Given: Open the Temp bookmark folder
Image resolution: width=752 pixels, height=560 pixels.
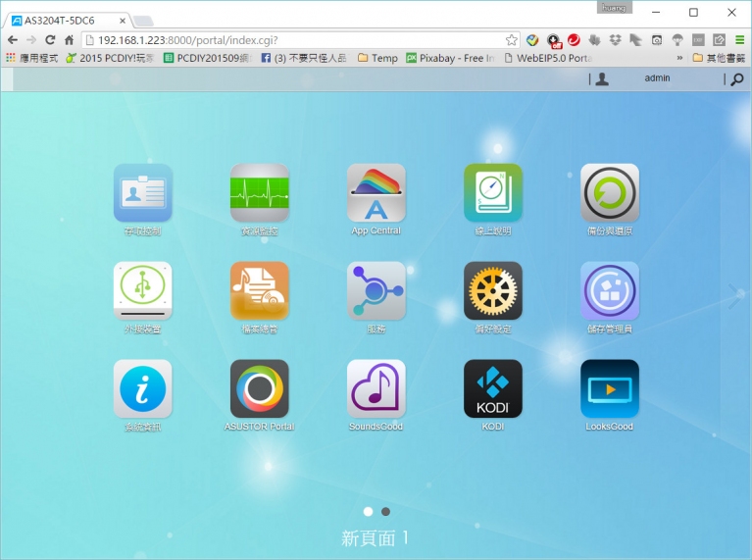Looking at the screenshot, I should tap(377, 58).
